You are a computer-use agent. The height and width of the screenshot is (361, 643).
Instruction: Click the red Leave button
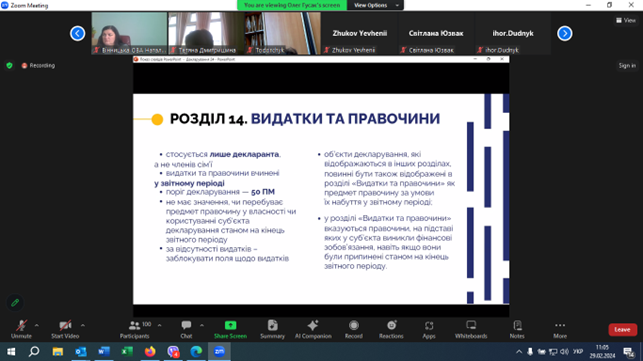pyautogui.click(x=622, y=329)
